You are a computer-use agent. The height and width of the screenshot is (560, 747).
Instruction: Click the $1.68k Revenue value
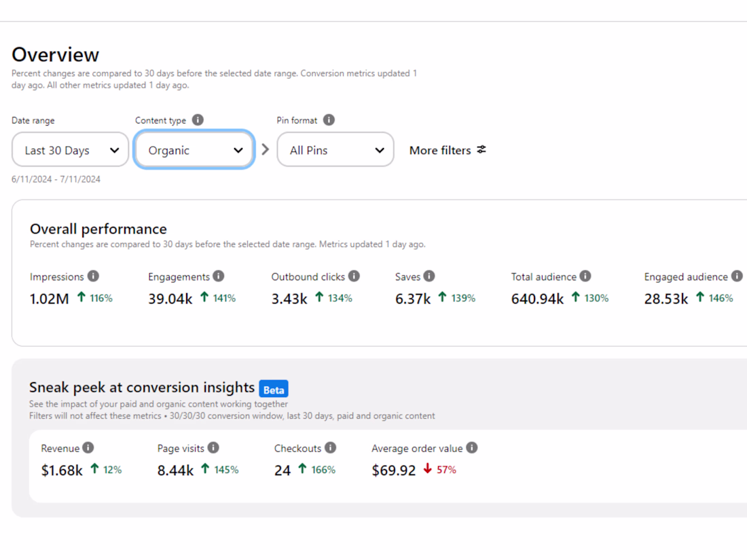62,470
